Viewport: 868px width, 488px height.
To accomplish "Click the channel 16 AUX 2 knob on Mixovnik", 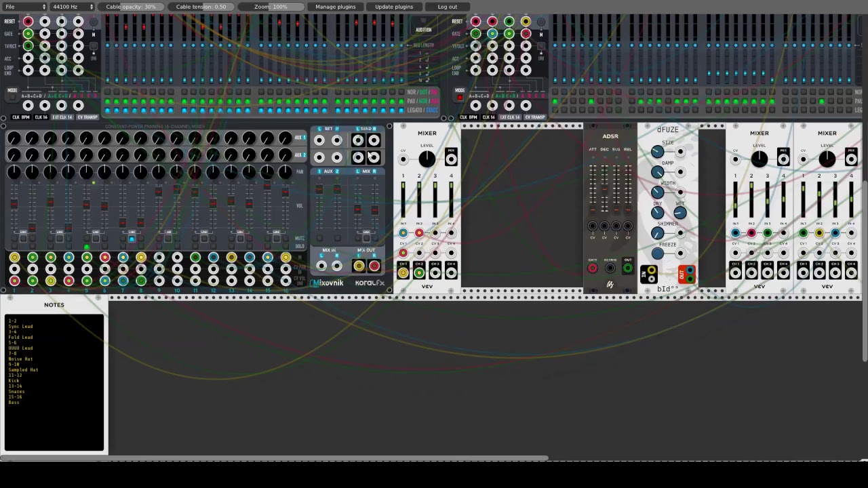I will 285,155.
